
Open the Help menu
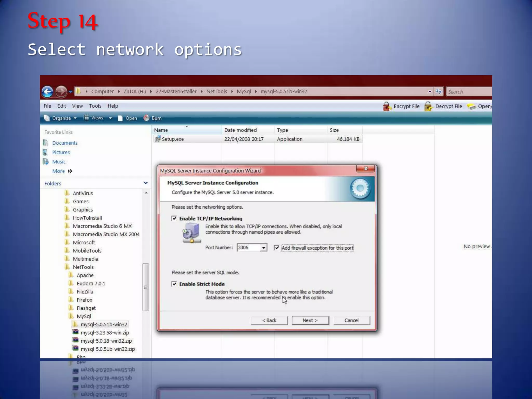113,106
